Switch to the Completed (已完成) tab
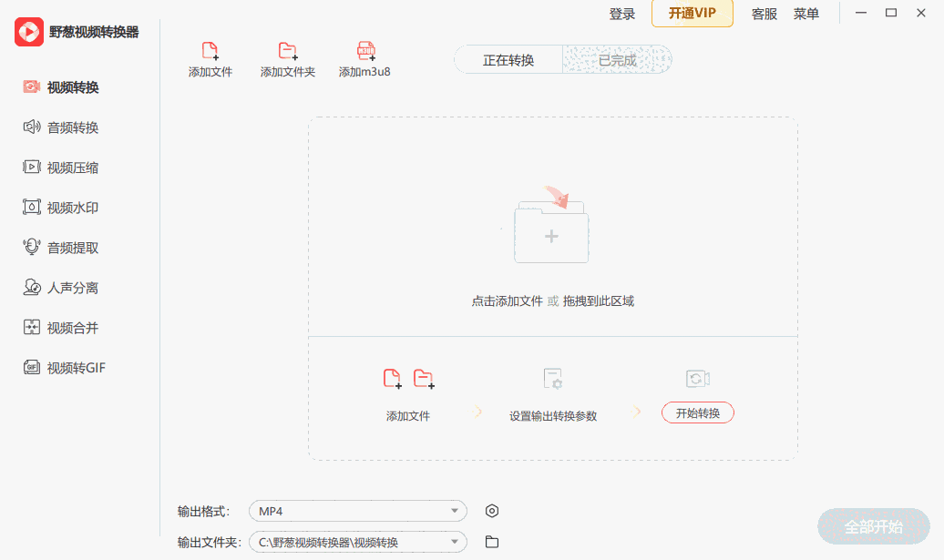The image size is (944, 560). pos(617,60)
